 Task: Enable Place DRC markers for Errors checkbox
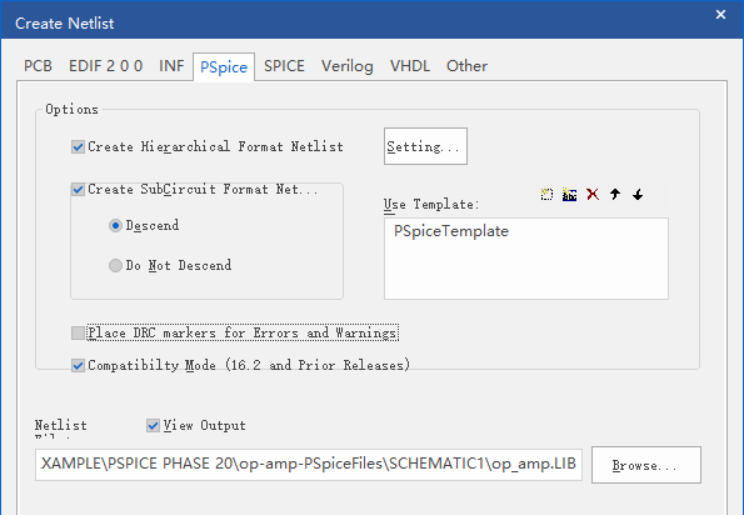click(x=78, y=333)
